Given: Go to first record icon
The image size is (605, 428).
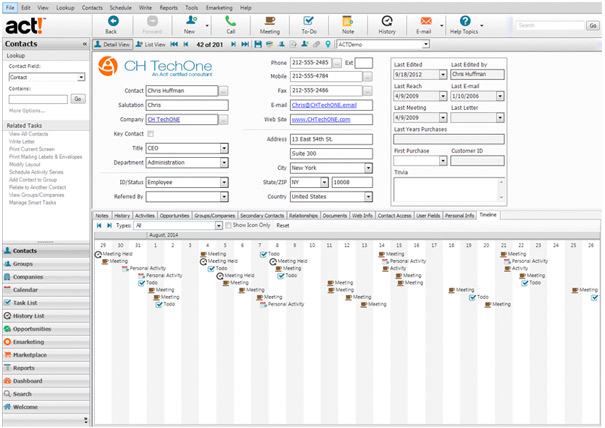Looking at the screenshot, I should [174, 44].
